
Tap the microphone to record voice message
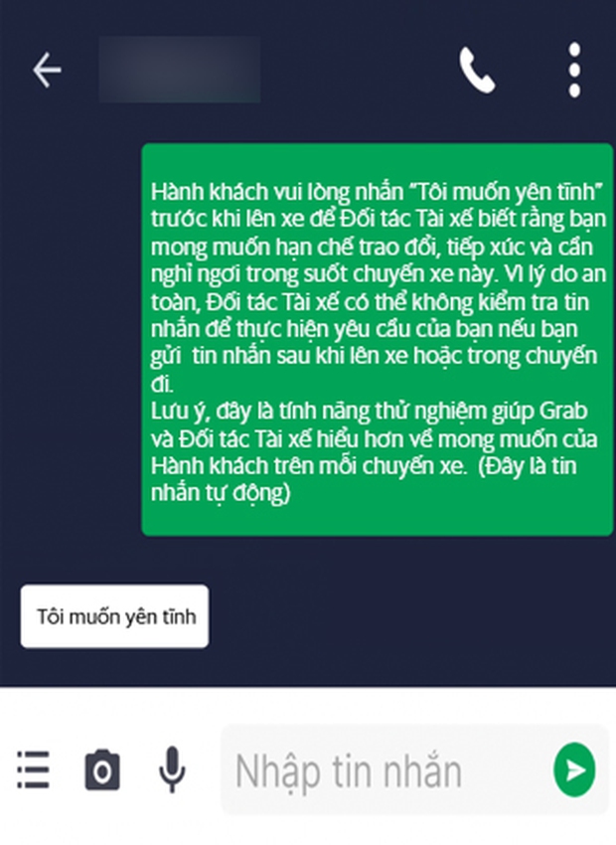(172, 769)
